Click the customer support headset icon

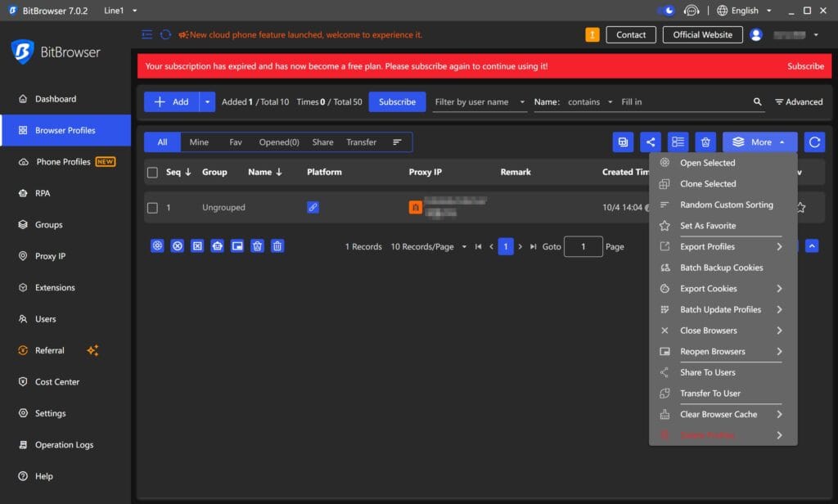[x=692, y=11]
